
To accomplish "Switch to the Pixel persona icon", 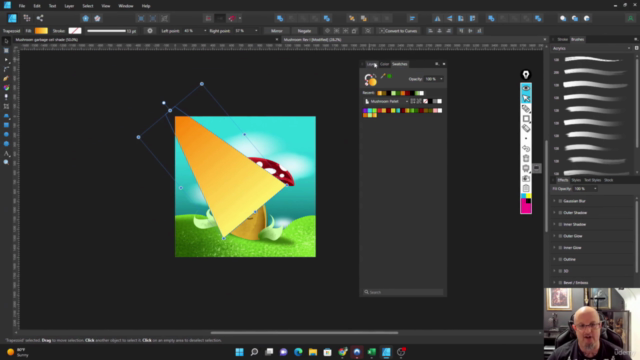I will click(27, 18).
